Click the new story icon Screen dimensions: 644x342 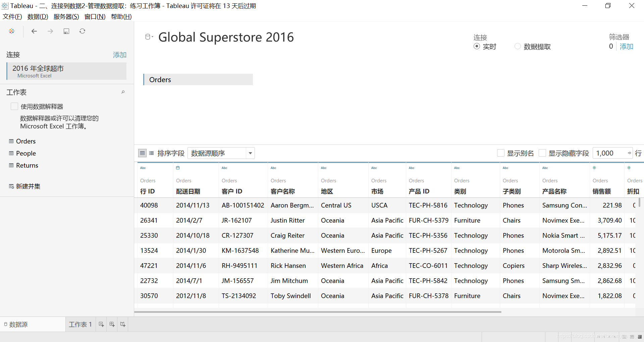coord(123,324)
